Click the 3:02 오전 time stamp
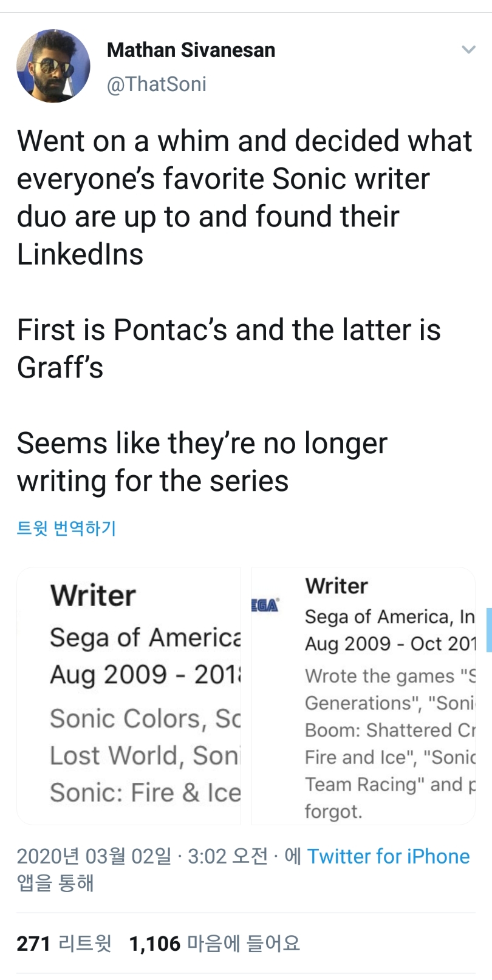 [228, 856]
